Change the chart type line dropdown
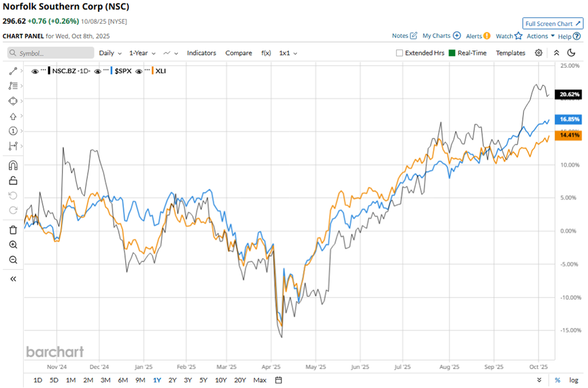Image resolution: width=588 pixels, height=388 pixels. click(171, 53)
